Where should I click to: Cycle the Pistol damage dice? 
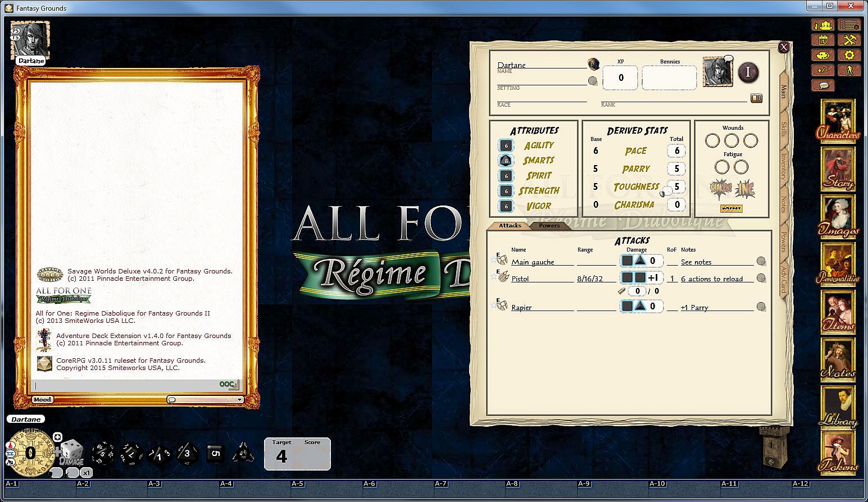click(x=634, y=277)
